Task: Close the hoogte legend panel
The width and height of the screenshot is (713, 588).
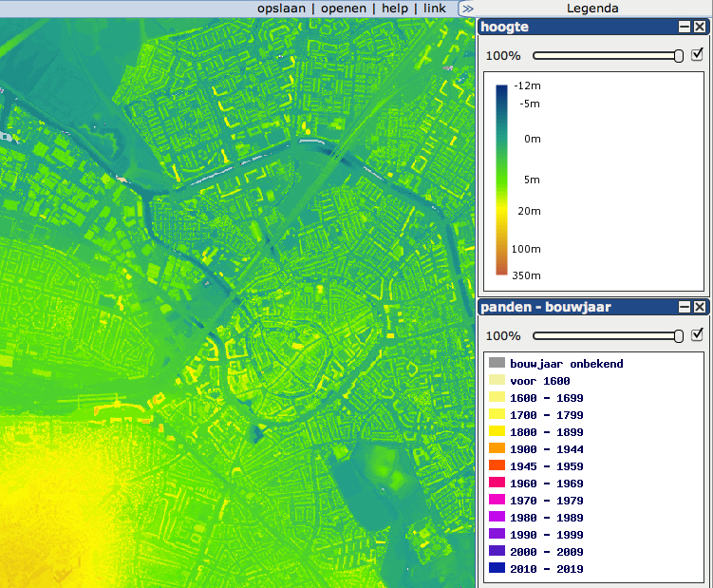Action: click(700, 27)
